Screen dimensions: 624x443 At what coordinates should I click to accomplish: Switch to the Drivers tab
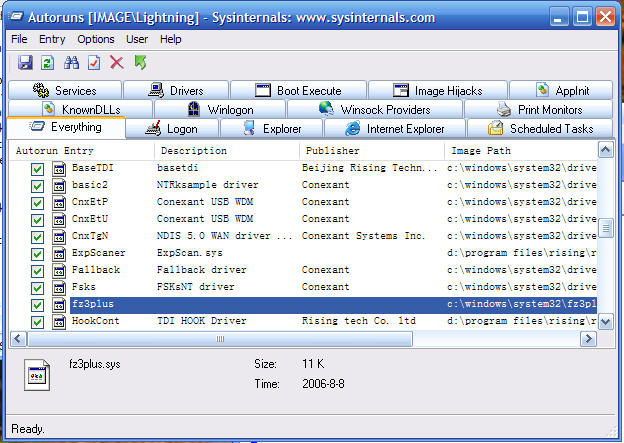176,90
